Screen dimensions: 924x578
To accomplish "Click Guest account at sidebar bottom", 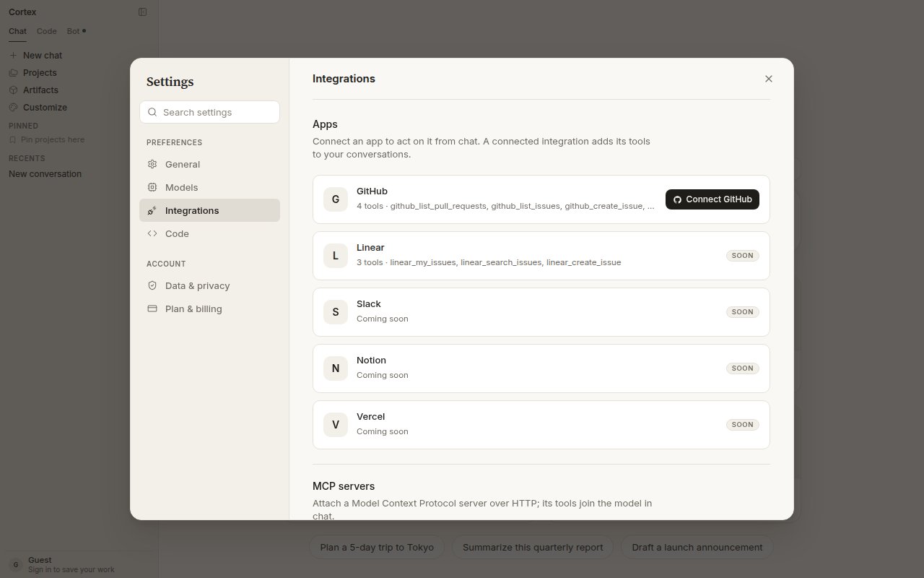I will click(x=77, y=564).
